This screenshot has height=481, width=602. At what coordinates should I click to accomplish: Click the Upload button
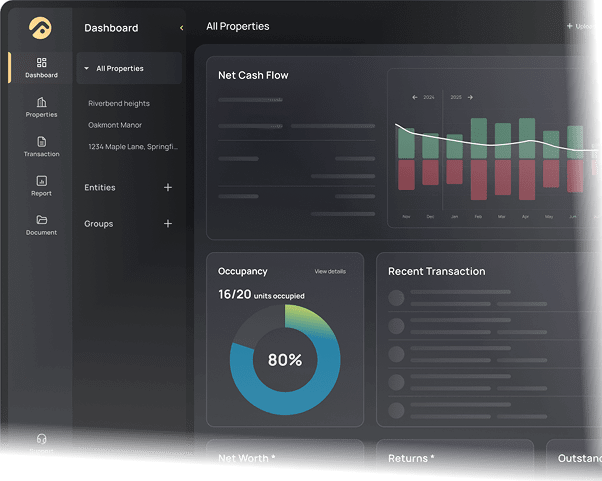click(583, 27)
